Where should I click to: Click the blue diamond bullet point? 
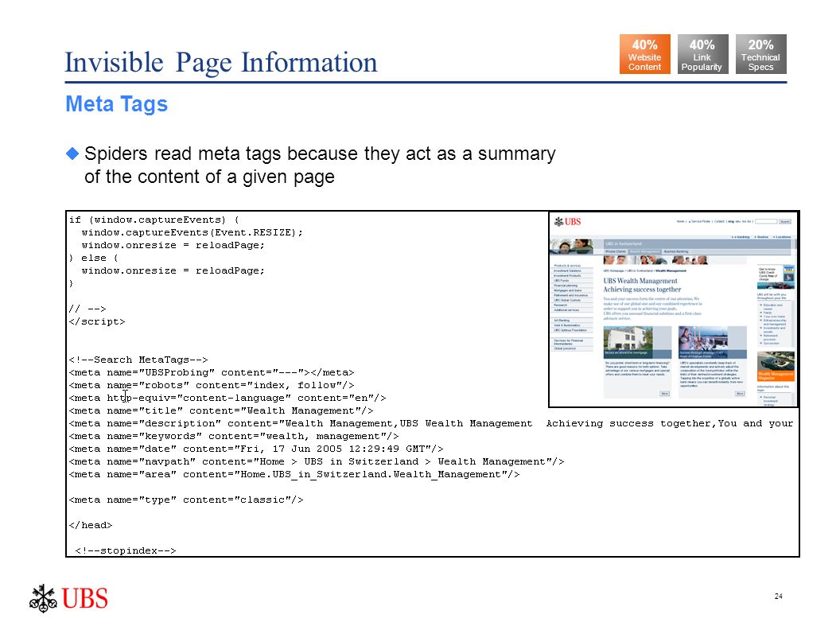[72, 154]
